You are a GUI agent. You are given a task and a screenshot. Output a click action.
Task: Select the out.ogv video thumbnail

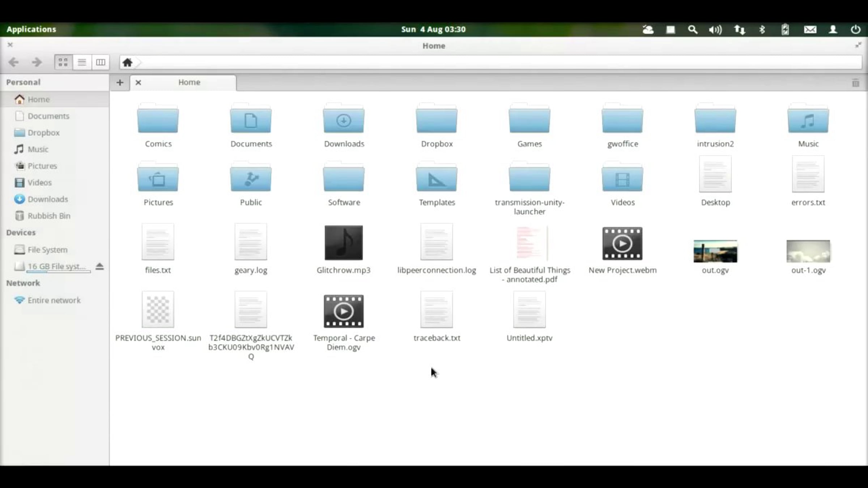pyautogui.click(x=715, y=251)
